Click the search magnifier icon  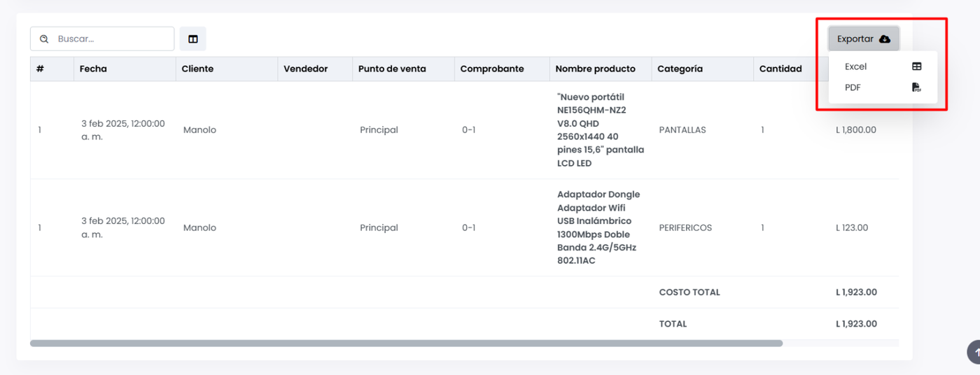coord(44,39)
